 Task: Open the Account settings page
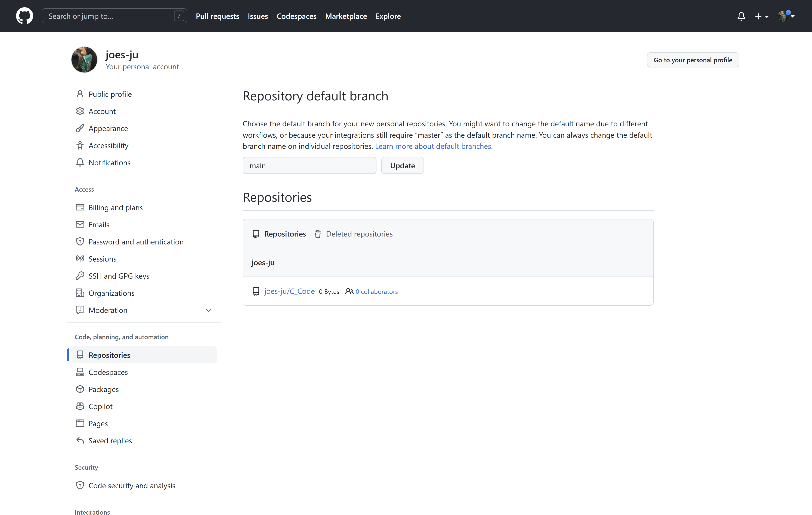pyautogui.click(x=144, y=111)
